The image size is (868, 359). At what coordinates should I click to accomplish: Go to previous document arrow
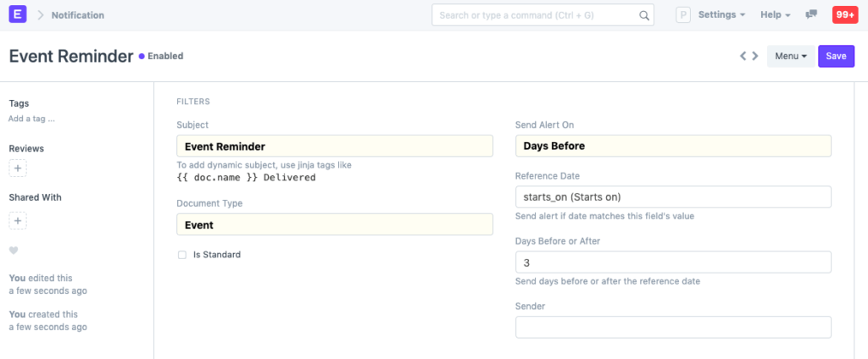743,56
